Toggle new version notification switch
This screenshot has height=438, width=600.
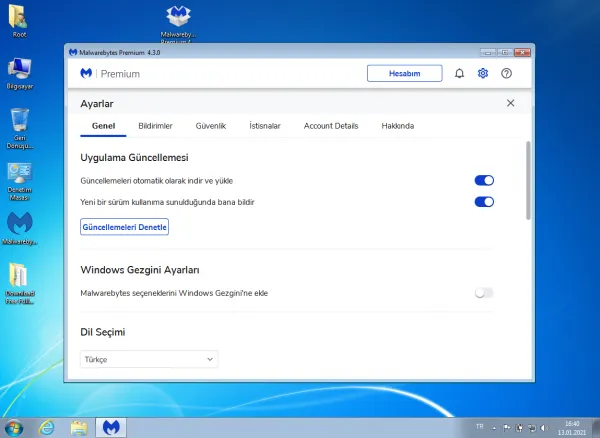484,202
